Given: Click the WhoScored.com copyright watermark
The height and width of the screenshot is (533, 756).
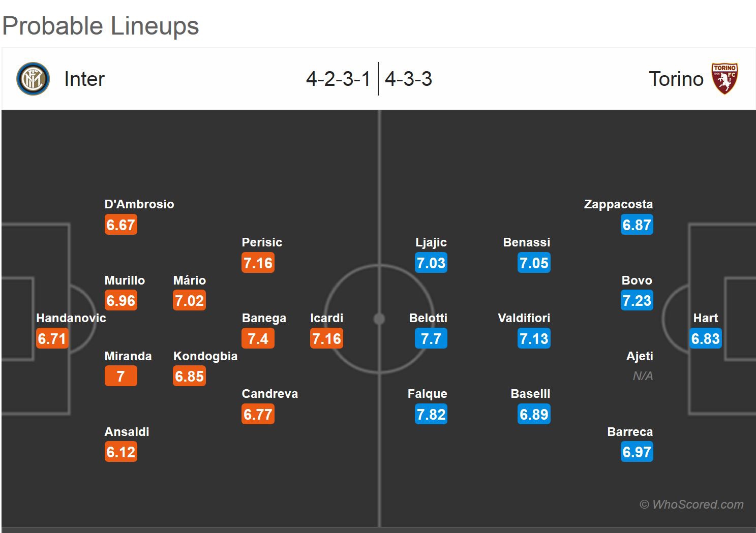Looking at the screenshot, I should [691, 505].
